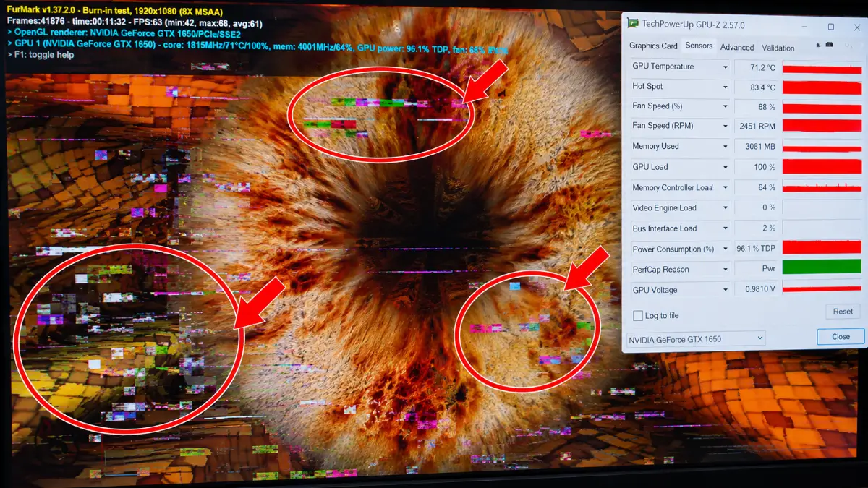Open the NVIDIA GeForce GTX 1650 selector

pyautogui.click(x=696, y=339)
